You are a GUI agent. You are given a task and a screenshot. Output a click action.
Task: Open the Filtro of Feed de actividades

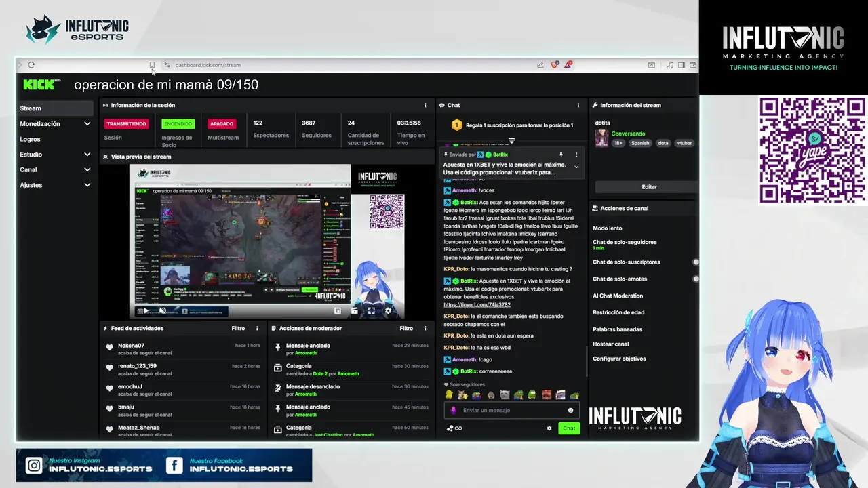tap(238, 328)
